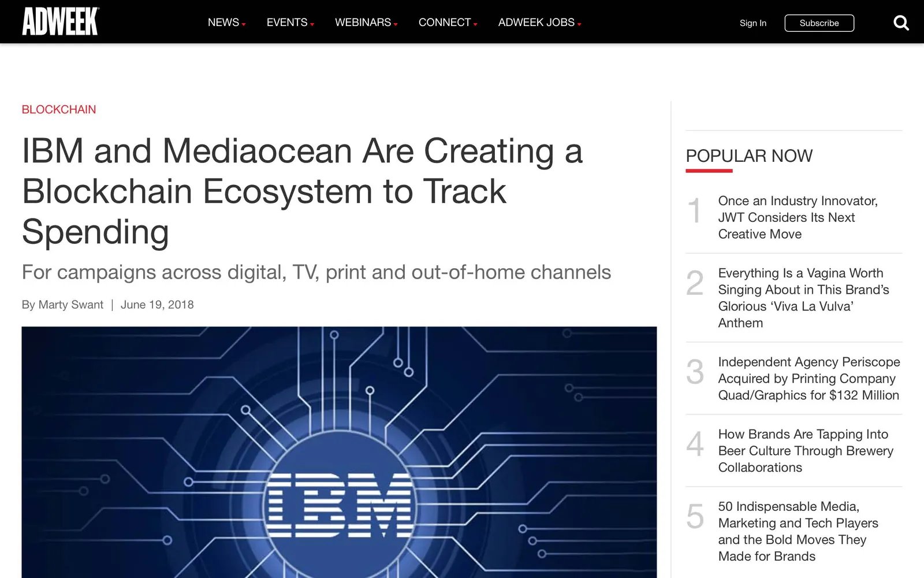The width and height of the screenshot is (924, 578).
Task: Click the Subscribe button
Action: 819,23
